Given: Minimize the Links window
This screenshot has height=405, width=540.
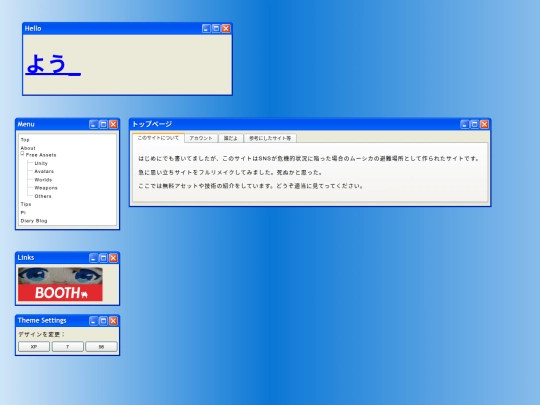Looking at the screenshot, I should pos(93,258).
